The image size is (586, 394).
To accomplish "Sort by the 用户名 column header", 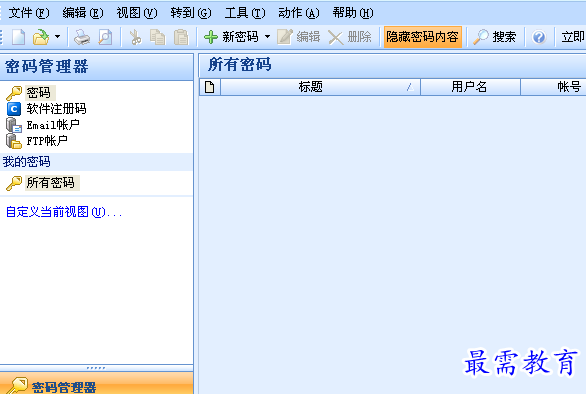I will [x=471, y=87].
